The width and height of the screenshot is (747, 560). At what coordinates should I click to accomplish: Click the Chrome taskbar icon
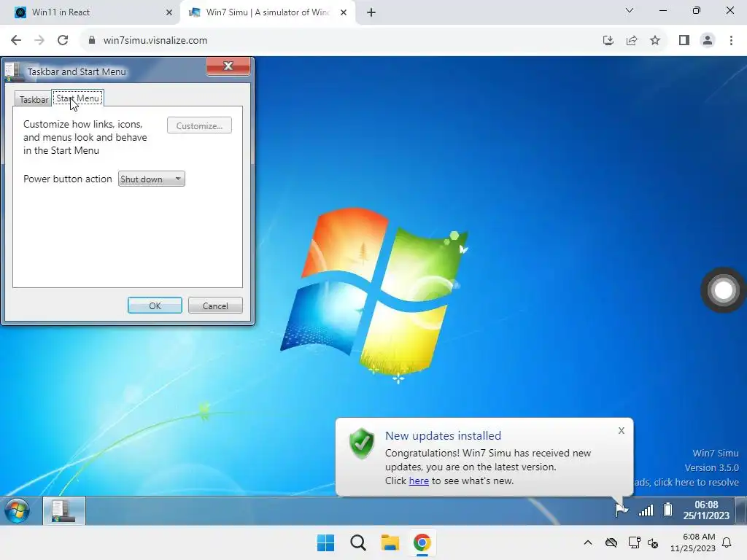[422, 542]
